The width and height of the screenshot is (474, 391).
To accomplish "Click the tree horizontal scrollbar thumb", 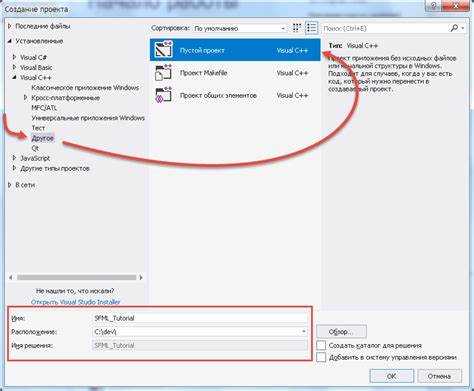I will pos(77,277).
